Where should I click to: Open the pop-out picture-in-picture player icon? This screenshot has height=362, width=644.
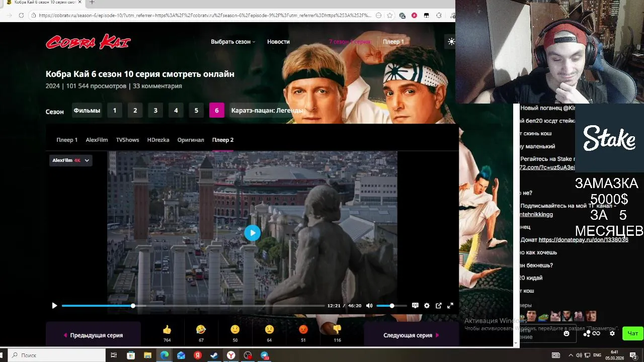point(439,306)
